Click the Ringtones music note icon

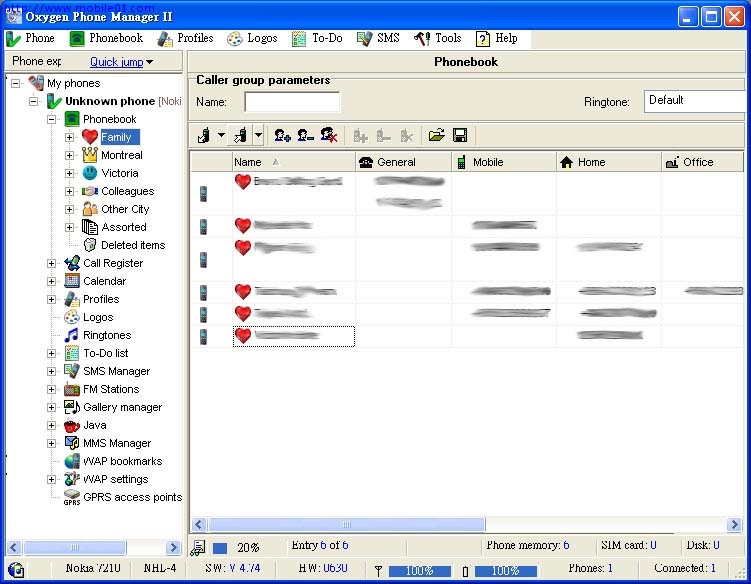71,335
